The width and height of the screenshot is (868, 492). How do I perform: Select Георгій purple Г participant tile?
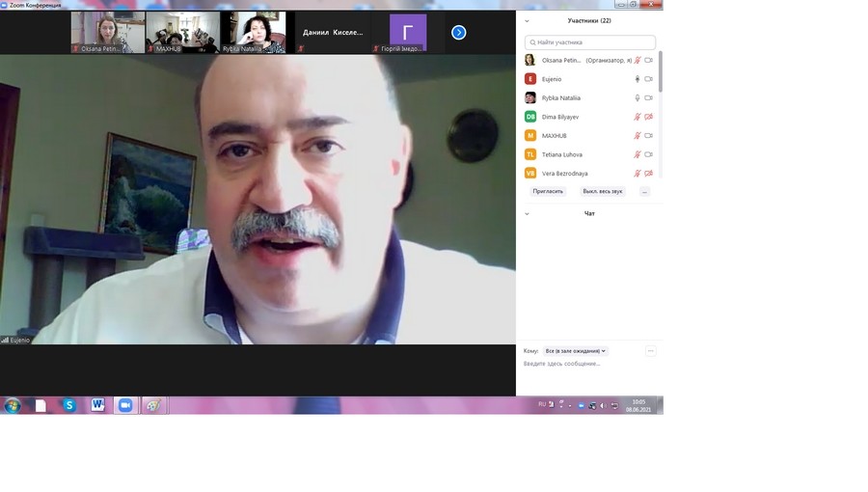407,33
